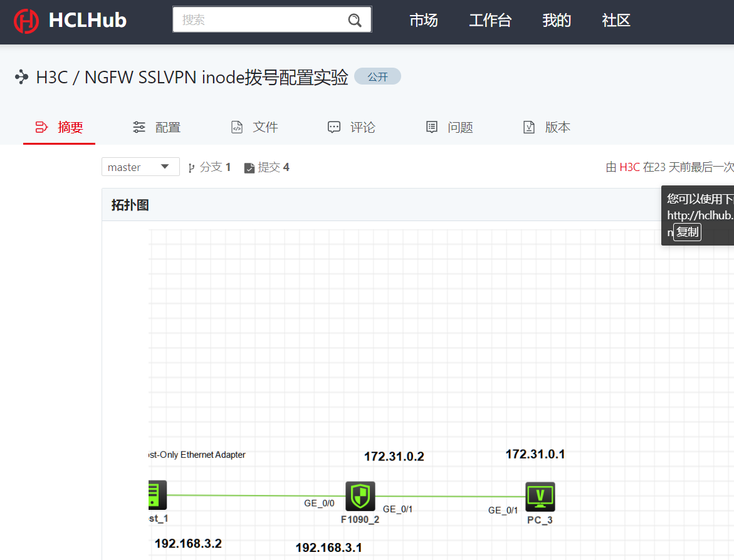
Task: Click the 问题 list icon
Action: tap(432, 127)
